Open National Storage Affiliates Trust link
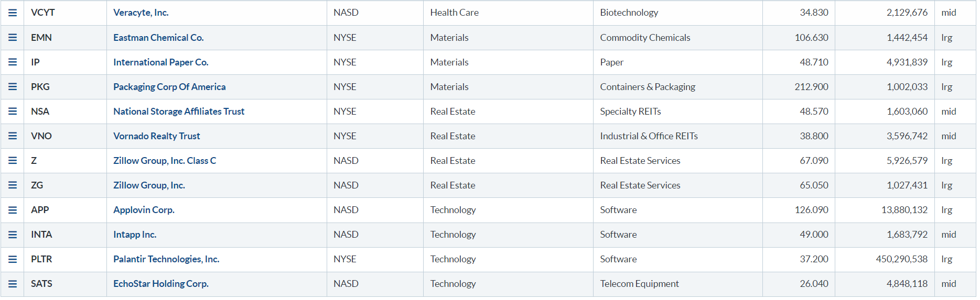 click(179, 112)
